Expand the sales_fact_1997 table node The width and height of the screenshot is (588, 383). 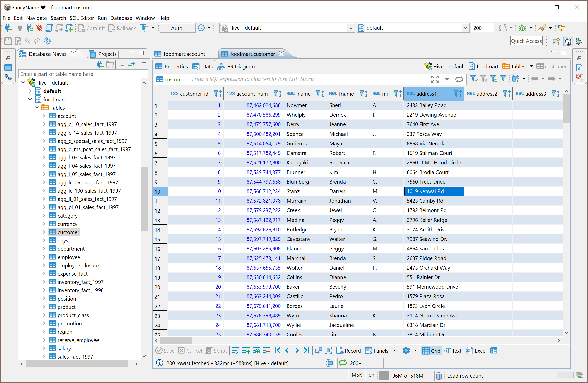pyautogui.click(x=44, y=356)
